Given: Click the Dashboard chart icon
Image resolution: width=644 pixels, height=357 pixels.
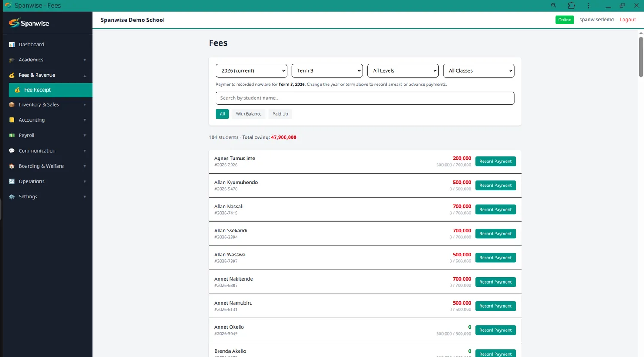Looking at the screenshot, I should (12, 45).
